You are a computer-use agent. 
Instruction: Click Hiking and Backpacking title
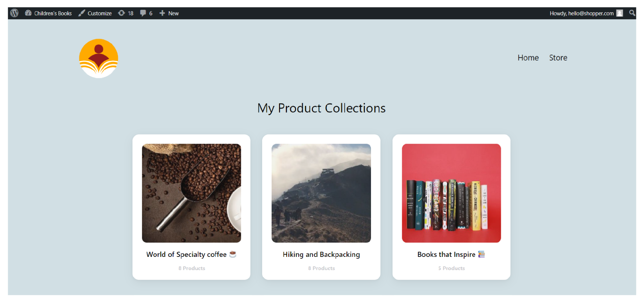pos(321,254)
